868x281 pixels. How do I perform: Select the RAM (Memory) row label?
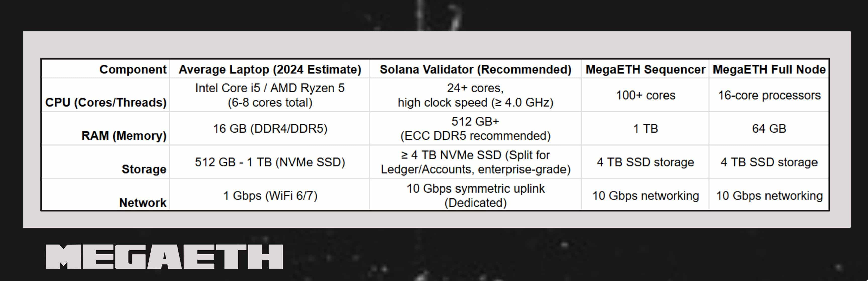click(x=124, y=136)
